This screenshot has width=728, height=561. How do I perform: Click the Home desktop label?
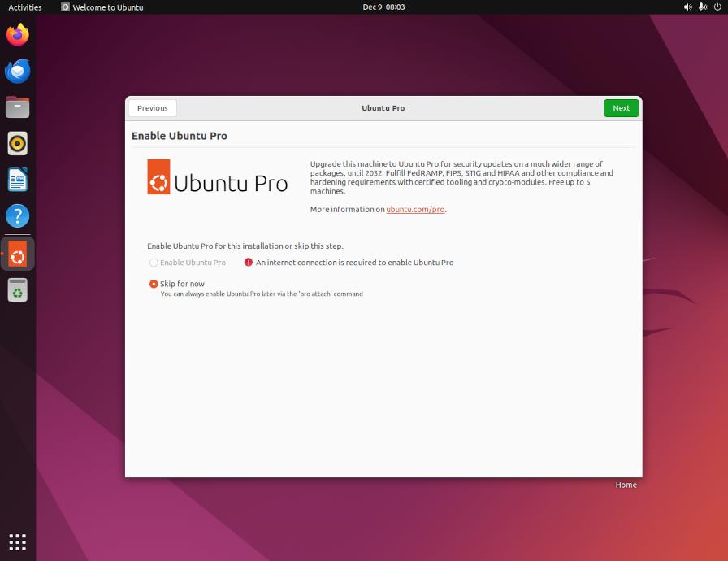pyautogui.click(x=626, y=485)
